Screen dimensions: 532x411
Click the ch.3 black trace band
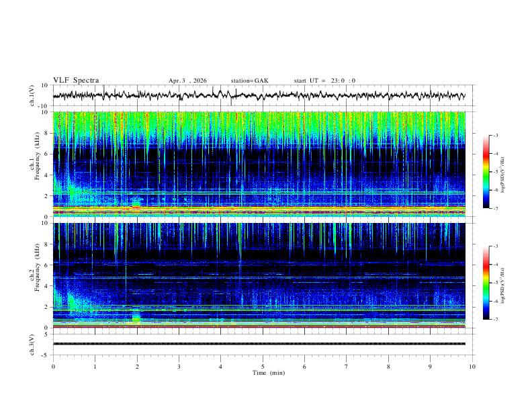coord(259,344)
